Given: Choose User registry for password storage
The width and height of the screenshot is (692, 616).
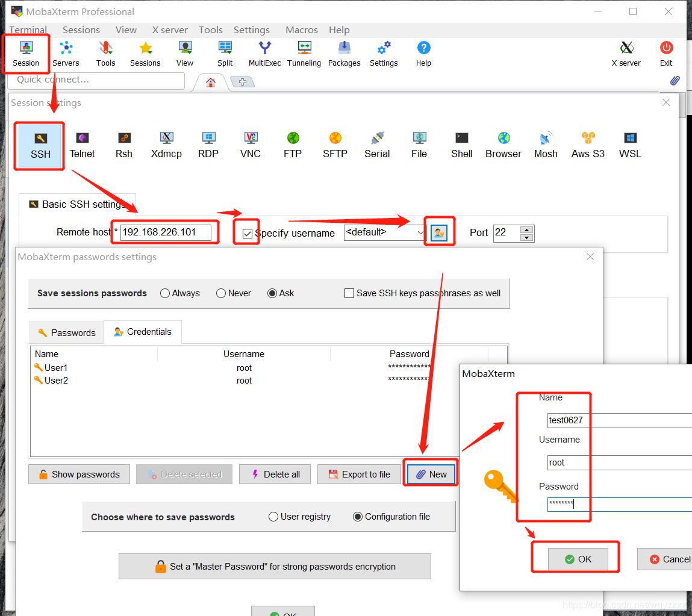Looking at the screenshot, I should pos(273,516).
